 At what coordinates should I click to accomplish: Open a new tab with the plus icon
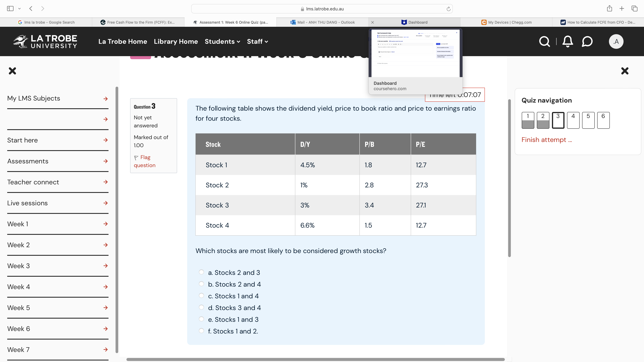pos(622,9)
